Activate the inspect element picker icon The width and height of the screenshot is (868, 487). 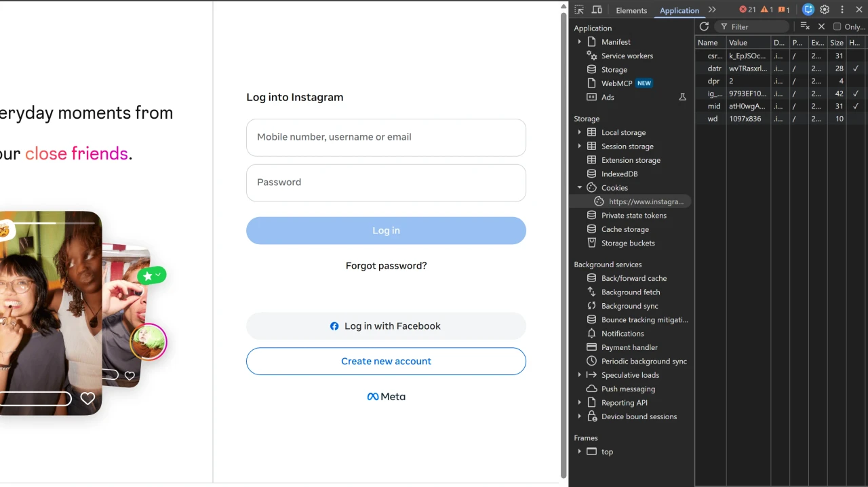click(x=579, y=9)
